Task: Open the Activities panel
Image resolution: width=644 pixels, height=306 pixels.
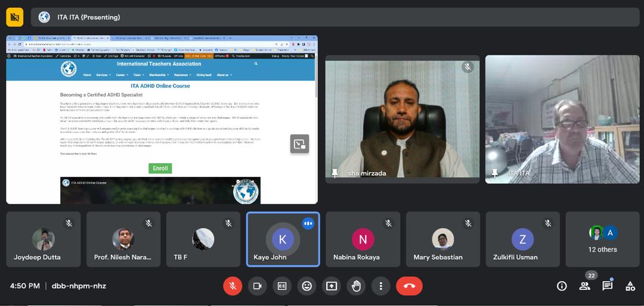Action: (630, 286)
